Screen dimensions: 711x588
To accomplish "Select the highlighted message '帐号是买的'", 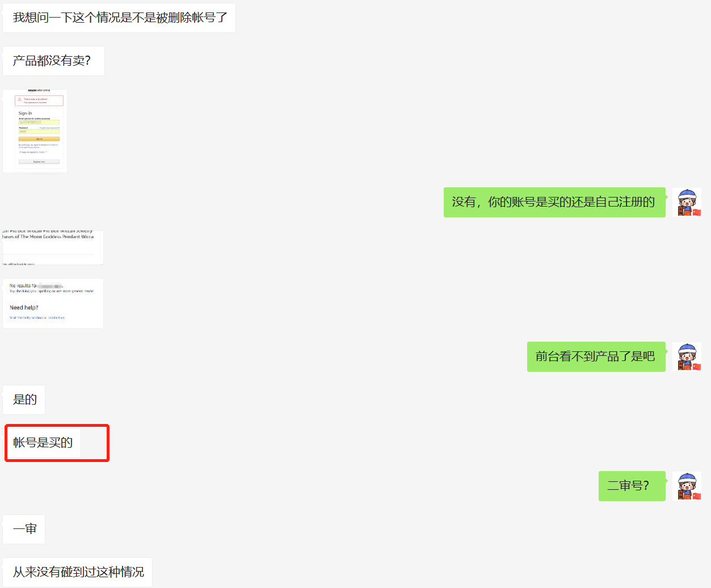I will point(43,443).
